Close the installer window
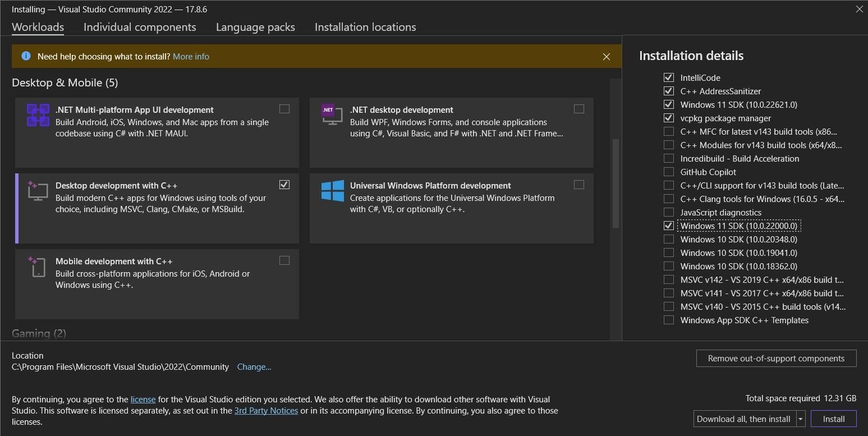 [x=859, y=9]
